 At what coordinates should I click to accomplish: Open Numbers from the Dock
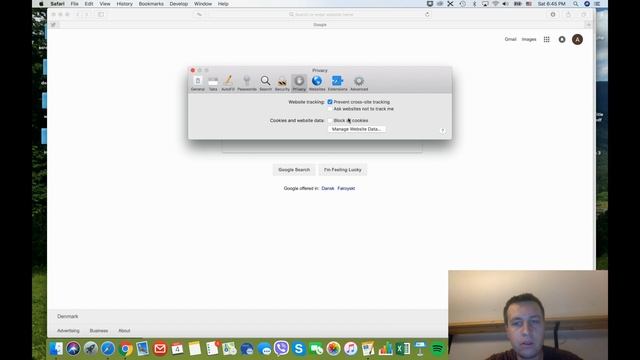point(385,349)
